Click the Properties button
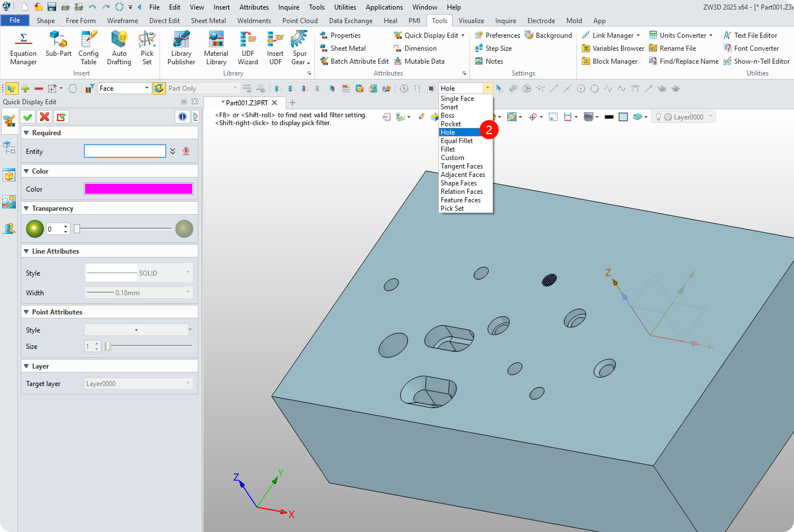 [x=340, y=36]
